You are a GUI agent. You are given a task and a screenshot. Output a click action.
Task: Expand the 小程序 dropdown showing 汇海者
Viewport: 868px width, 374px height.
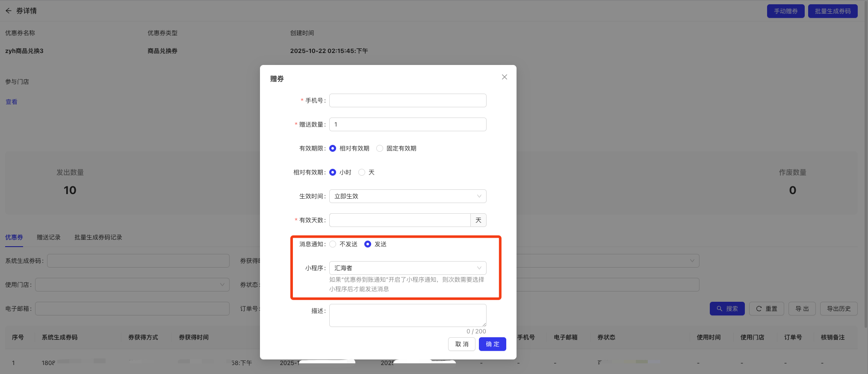407,268
